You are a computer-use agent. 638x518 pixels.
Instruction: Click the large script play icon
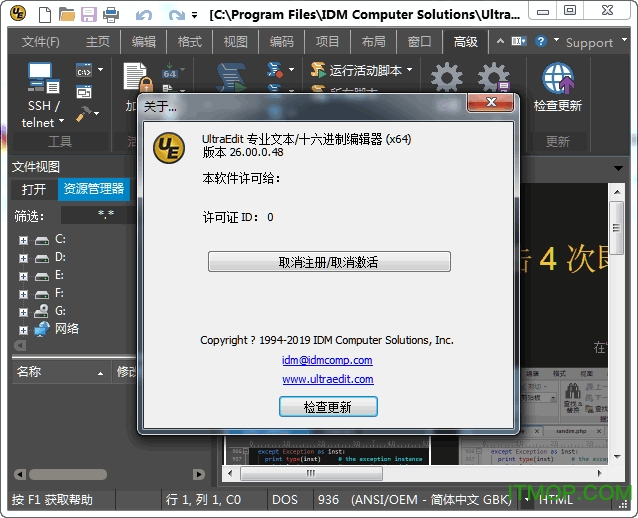tap(230, 77)
